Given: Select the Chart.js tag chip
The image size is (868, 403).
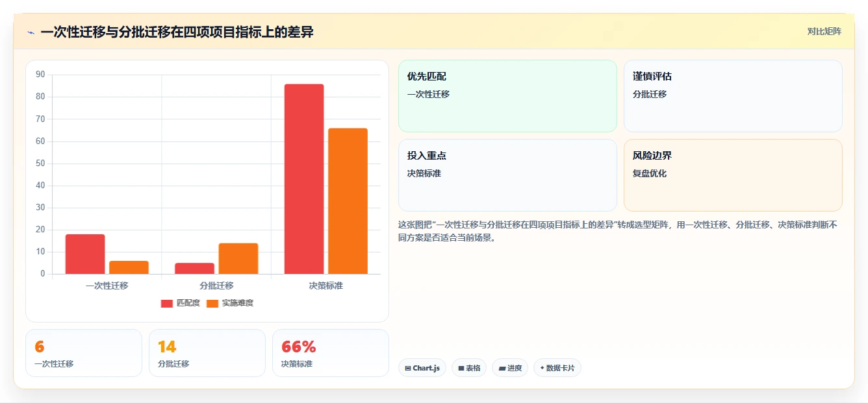Looking at the screenshot, I should [422, 368].
